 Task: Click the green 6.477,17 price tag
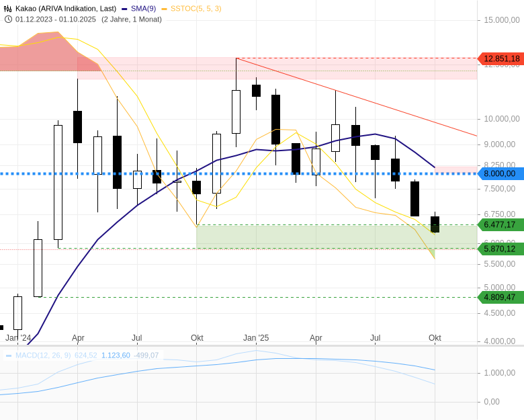[x=501, y=224]
